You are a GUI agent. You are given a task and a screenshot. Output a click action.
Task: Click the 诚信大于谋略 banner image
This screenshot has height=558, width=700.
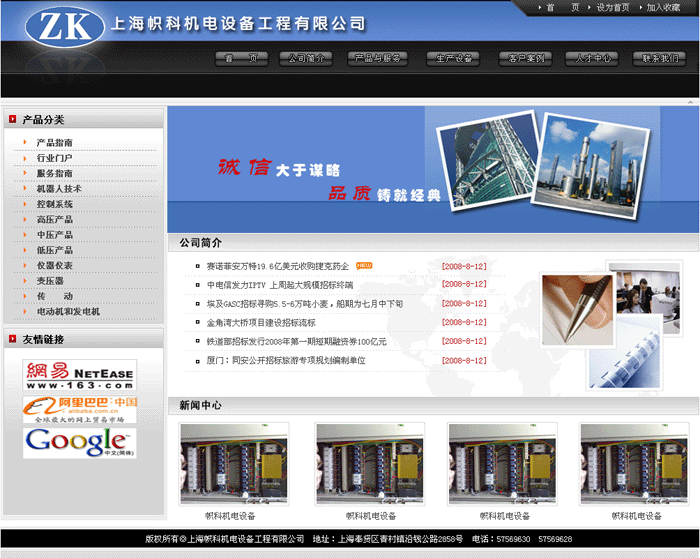coord(433,169)
